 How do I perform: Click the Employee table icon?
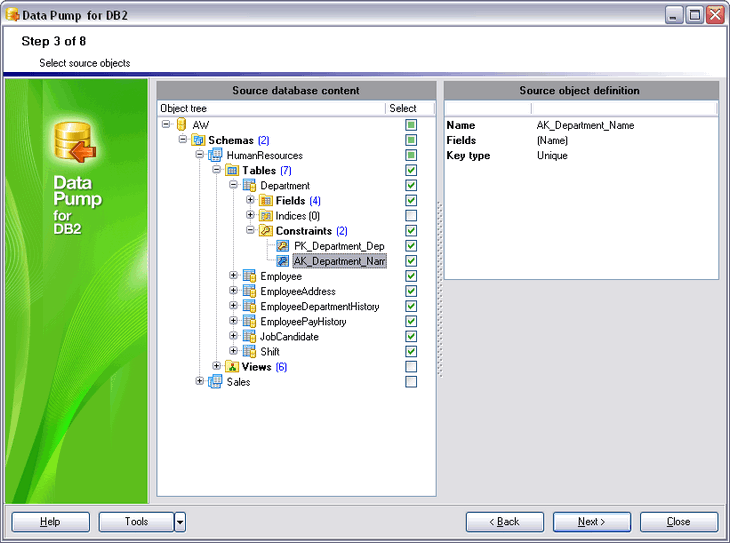(x=249, y=276)
